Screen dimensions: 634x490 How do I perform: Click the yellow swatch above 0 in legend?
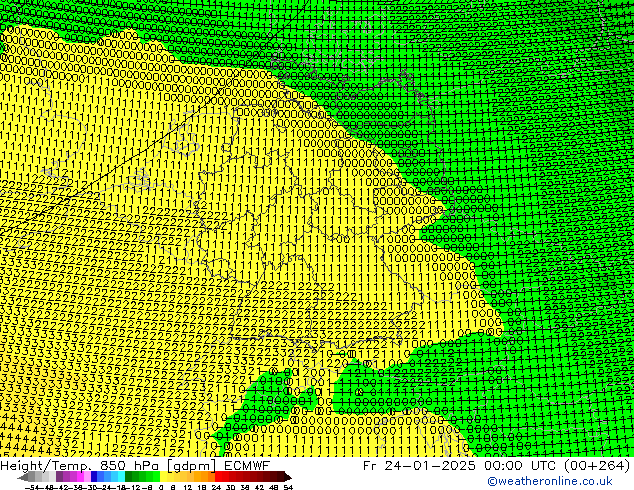pyautogui.click(x=163, y=477)
